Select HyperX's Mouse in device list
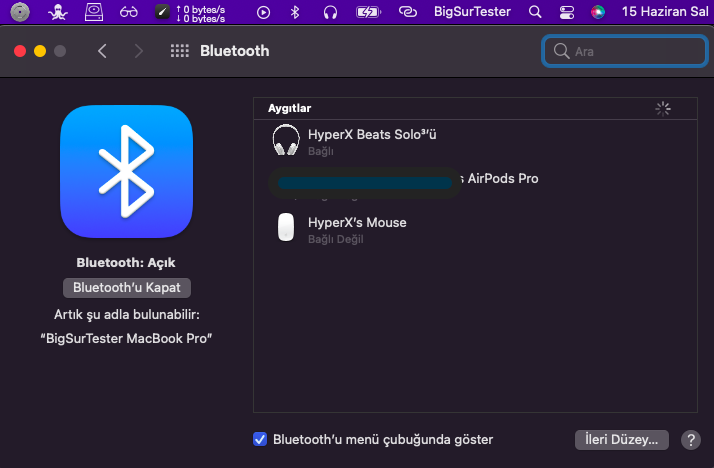The width and height of the screenshot is (714, 468). point(356,228)
